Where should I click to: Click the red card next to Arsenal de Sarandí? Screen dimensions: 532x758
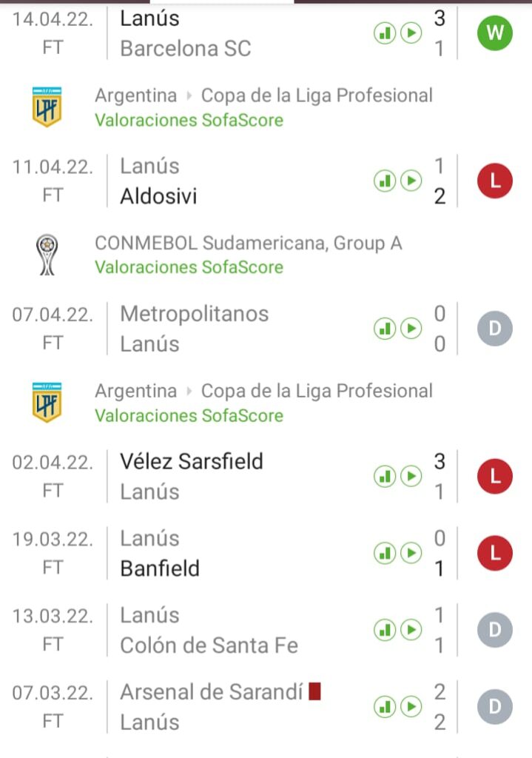(x=315, y=692)
